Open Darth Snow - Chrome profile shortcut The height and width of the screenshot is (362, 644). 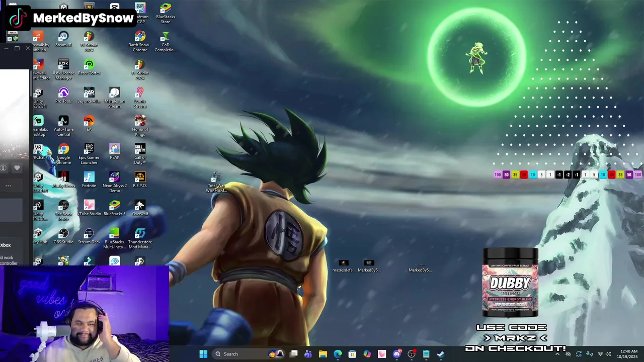[140, 42]
